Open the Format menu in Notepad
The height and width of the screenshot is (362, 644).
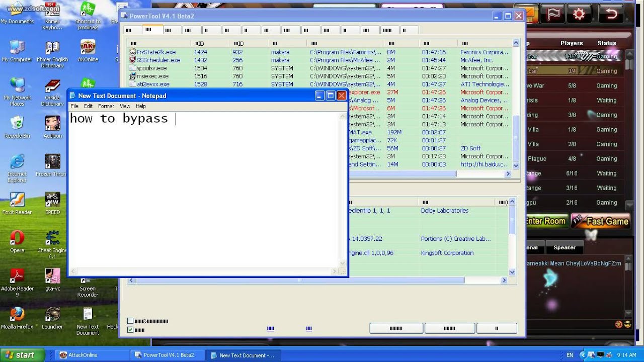coord(106,106)
